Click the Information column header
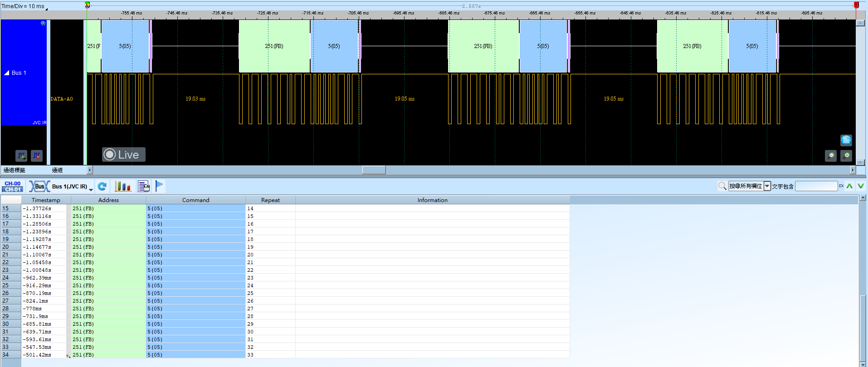The height and width of the screenshot is (367, 868). point(432,200)
